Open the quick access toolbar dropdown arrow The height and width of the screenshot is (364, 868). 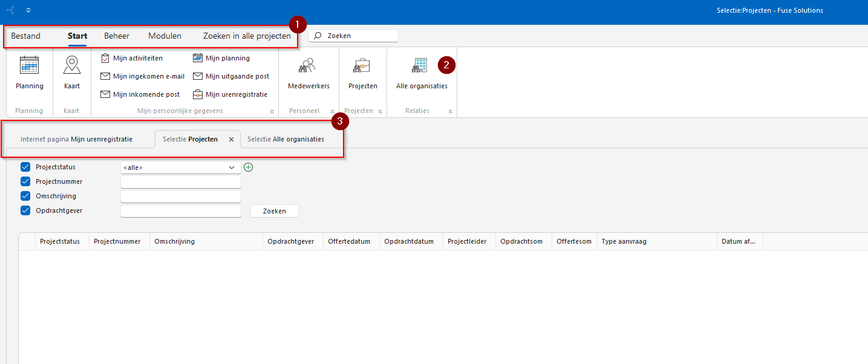tap(28, 10)
